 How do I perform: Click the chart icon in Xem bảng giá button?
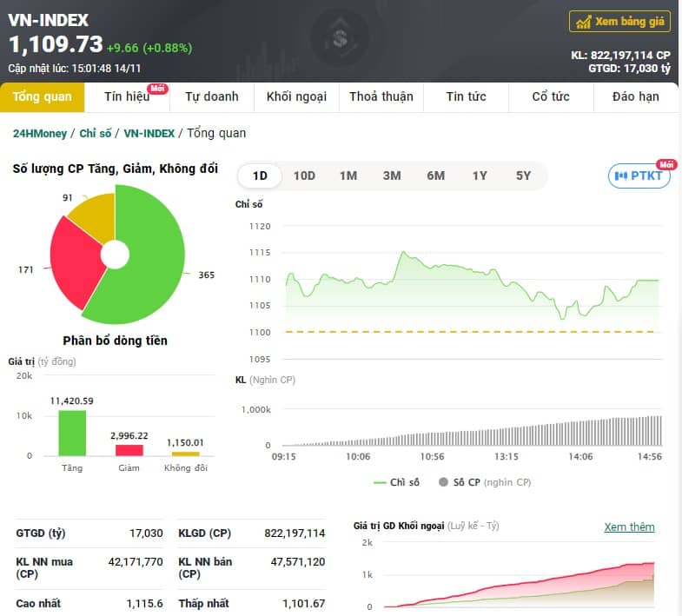coord(583,22)
